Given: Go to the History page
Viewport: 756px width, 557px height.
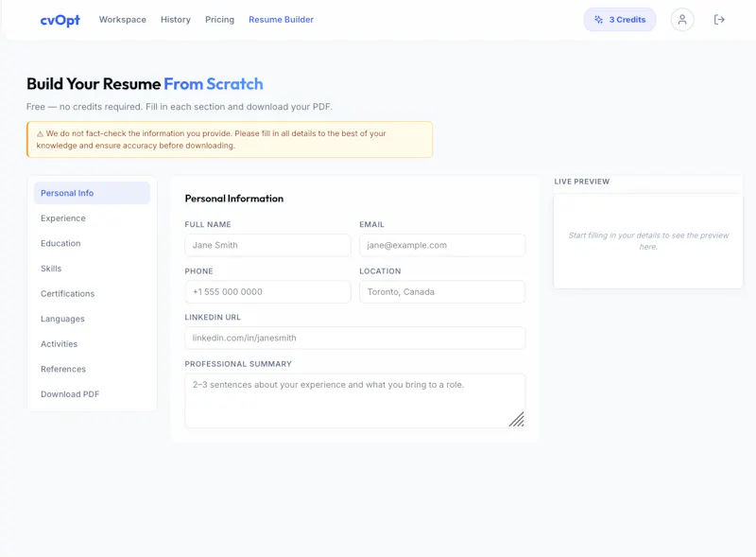Looking at the screenshot, I should point(176,20).
